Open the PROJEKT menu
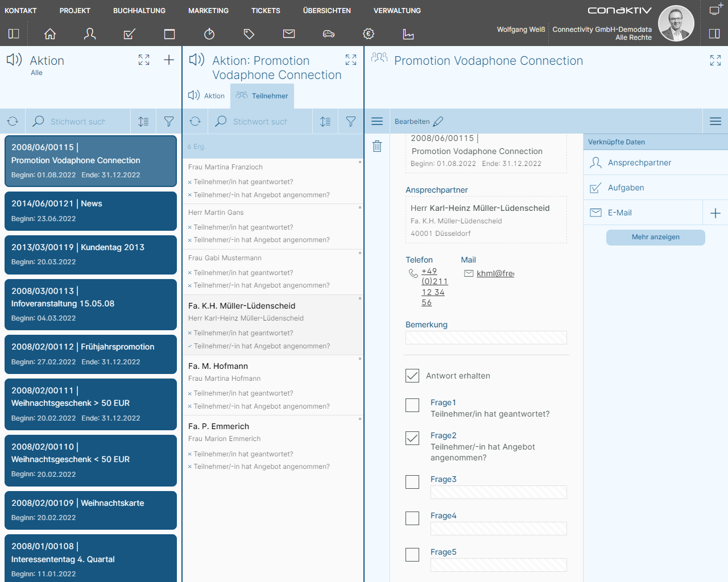The image size is (728, 582). click(75, 10)
